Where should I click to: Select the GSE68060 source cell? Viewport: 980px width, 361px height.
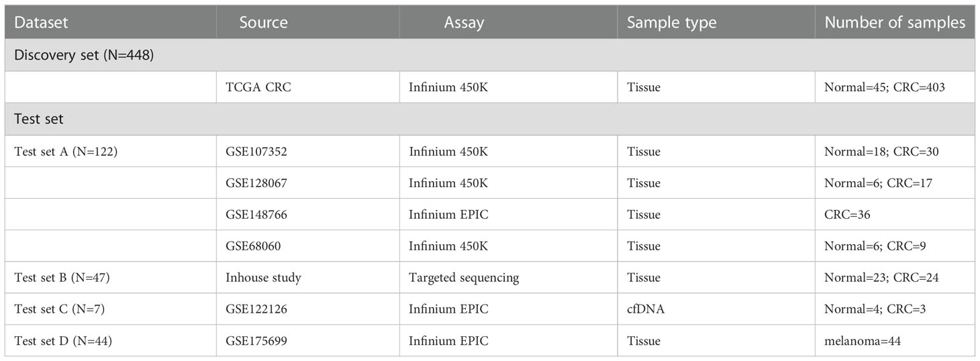tap(253, 246)
